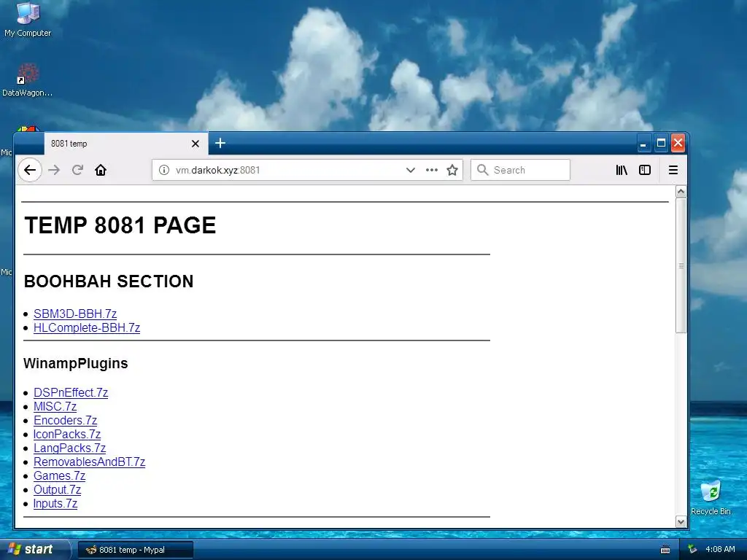This screenshot has height=560, width=747.
Task: Click the TEMP 8081 PAGE heading
Action: [x=120, y=225]
